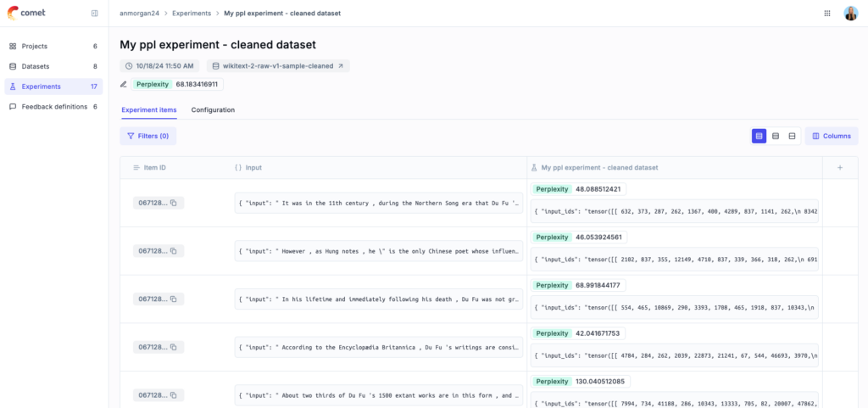Open the apps grid menu
The width and height of the screenshot is (868, 408).
click(827, 14)
